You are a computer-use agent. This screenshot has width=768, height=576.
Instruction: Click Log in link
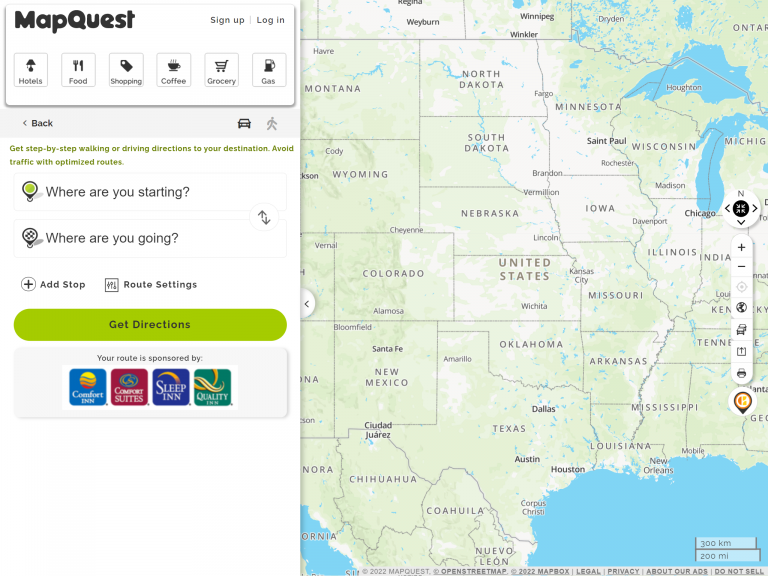coord(270,20)
